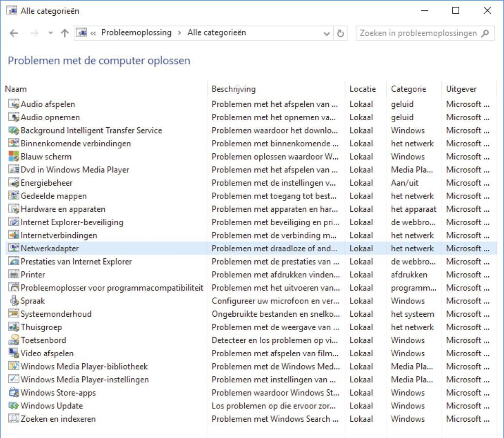Open the address bar history dropdown

click(x=326, y=33)
